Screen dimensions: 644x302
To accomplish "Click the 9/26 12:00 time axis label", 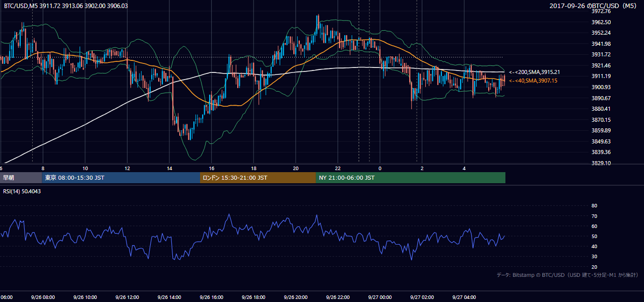I will (127, 297).
